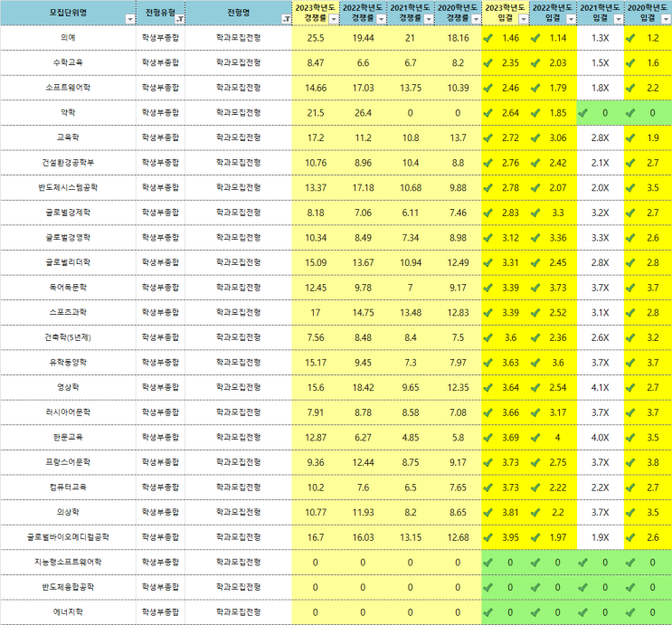Screen dimensions: 672x625
Task: Click the green checkmark beside 1.14 in 의예 row
Action: point(535,39)
